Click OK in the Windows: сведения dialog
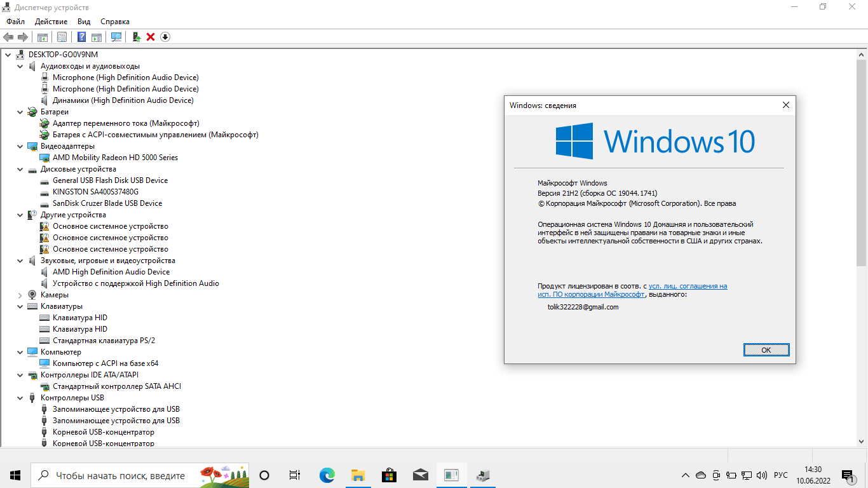The height and width of the screenshot is (488, 868). click(766, 350)
